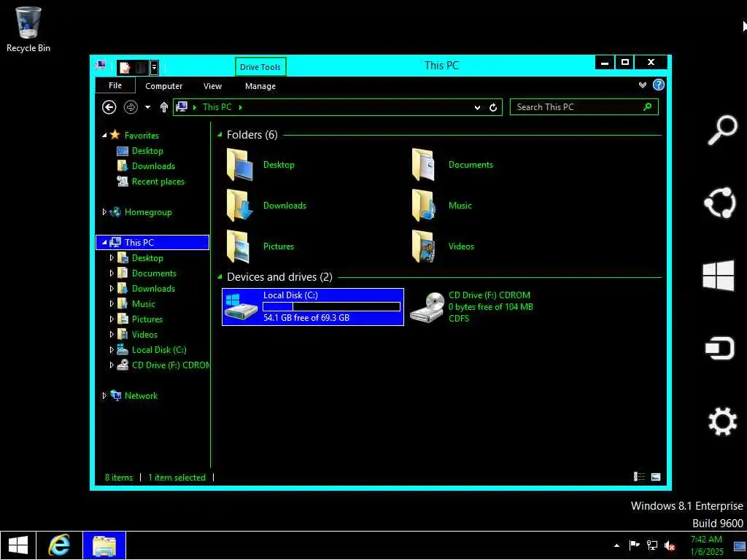The image size is (747, 560).
Task: Click the taskbar clock showing 7:42 AM
Action: click(x=706, y=545)
